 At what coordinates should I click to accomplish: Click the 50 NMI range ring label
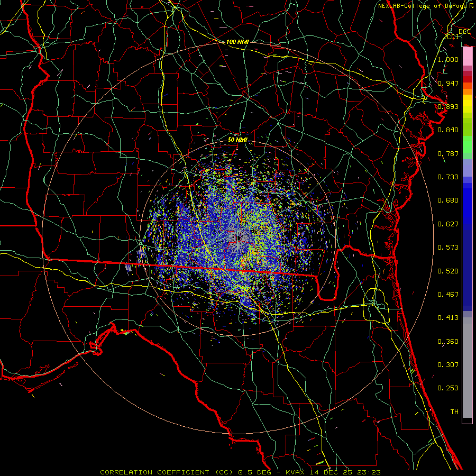237,140
